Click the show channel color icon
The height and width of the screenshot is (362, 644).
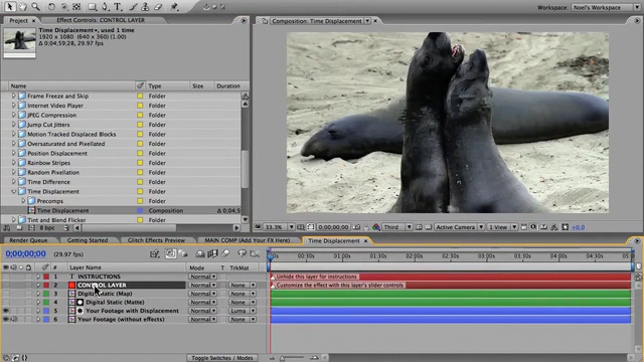376,227
